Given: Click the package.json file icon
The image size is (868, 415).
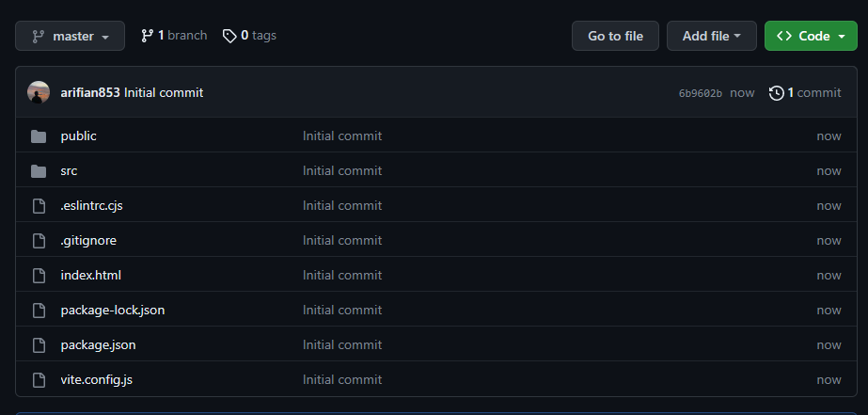Looking at the screenshot, I should [x=39, y=345].
